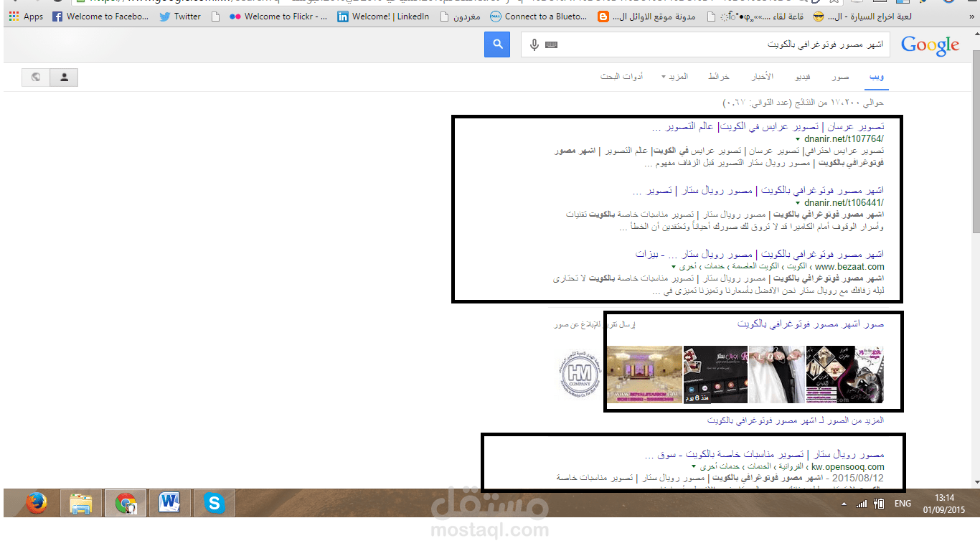This screenshot has height=551, width=980.
Task: Open the Welcome to Facebook bookmark
Action: [100, 16]
